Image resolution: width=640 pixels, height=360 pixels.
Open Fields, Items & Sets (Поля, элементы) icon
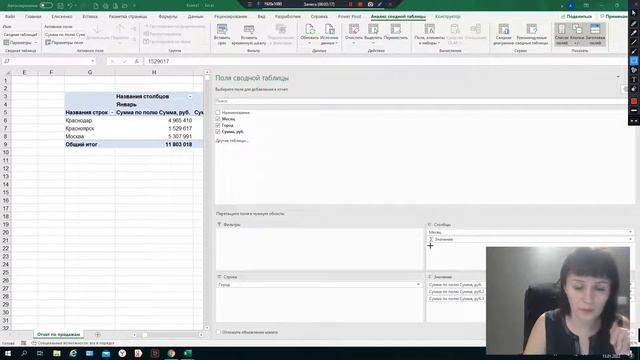pos(429,29)
